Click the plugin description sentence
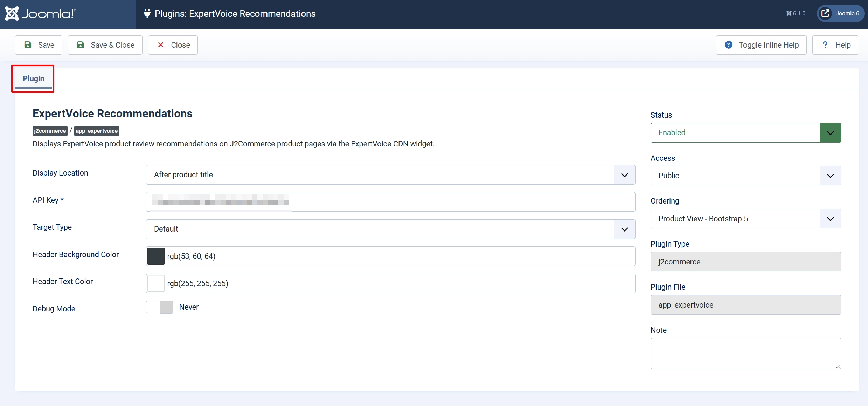Image resolution: width=868 pixels, height=406 pixels. point(234,144)
